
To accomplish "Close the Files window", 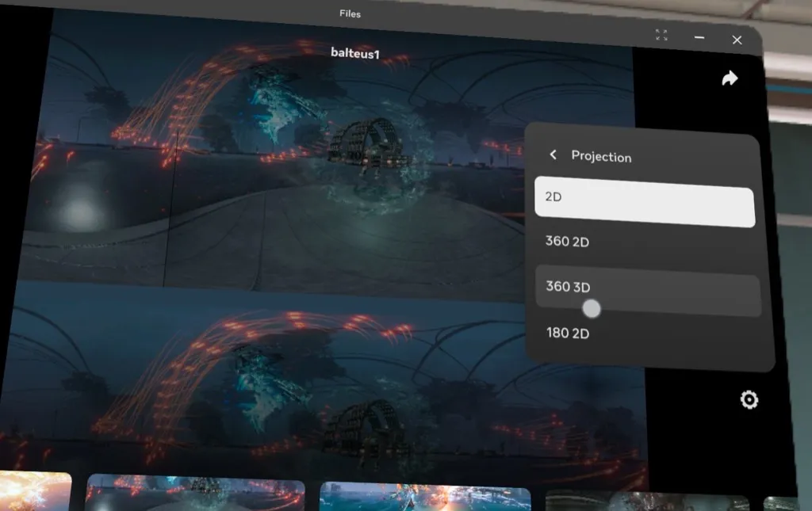I will [737, 40].
